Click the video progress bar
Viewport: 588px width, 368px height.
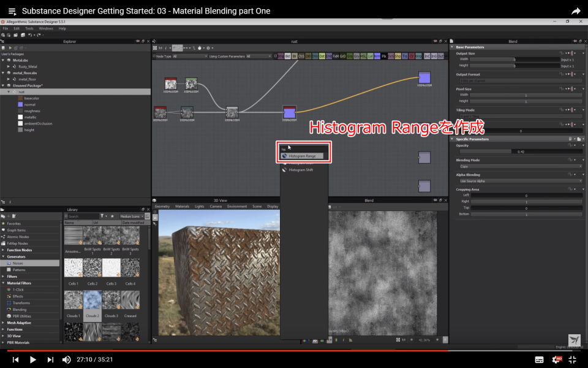(x=294, y=350)
